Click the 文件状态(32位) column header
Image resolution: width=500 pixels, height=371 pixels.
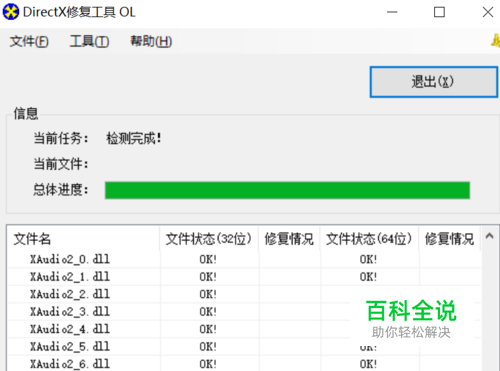[209, 239]
